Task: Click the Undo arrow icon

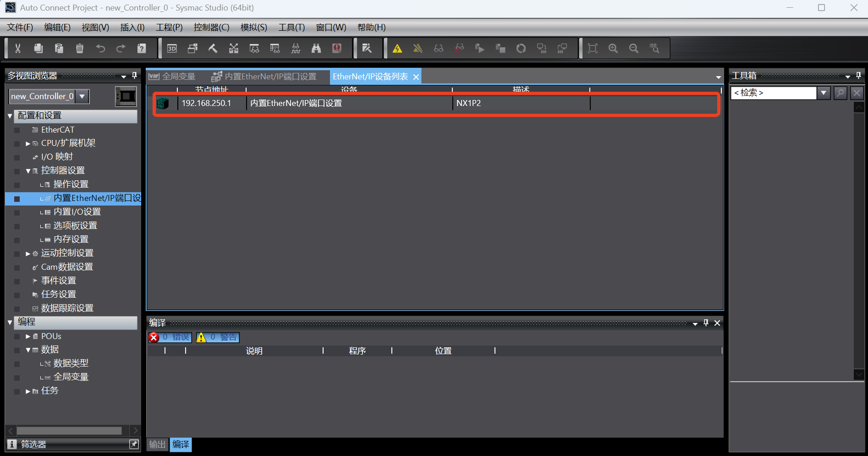Action: pos(100,48)
